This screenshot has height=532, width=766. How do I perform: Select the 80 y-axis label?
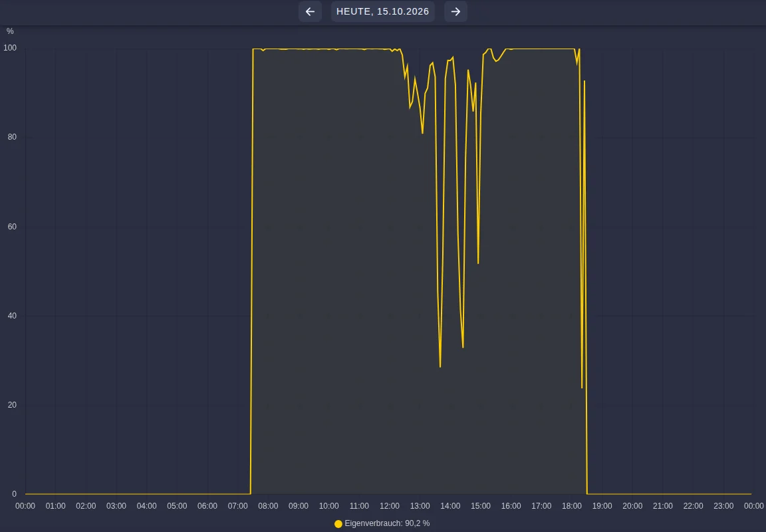pyautogui.click(x=12, y=137)
